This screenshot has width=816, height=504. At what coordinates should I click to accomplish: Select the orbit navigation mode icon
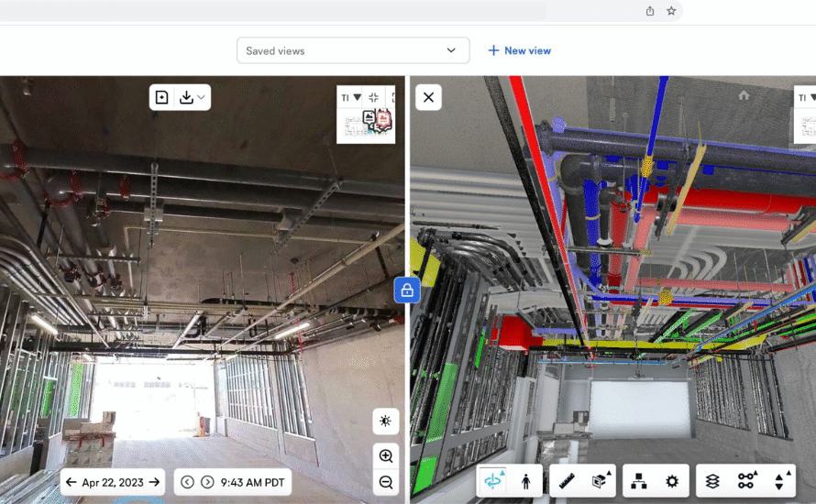(495, 480)
